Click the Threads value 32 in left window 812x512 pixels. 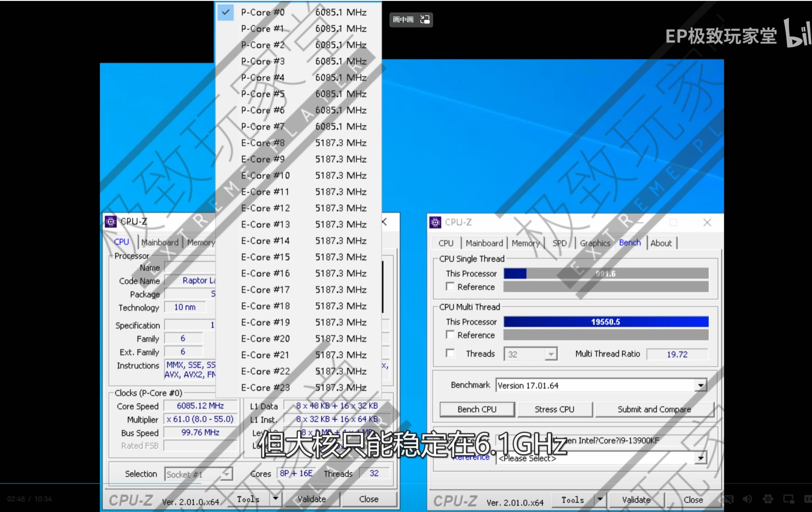coord(374,473)
